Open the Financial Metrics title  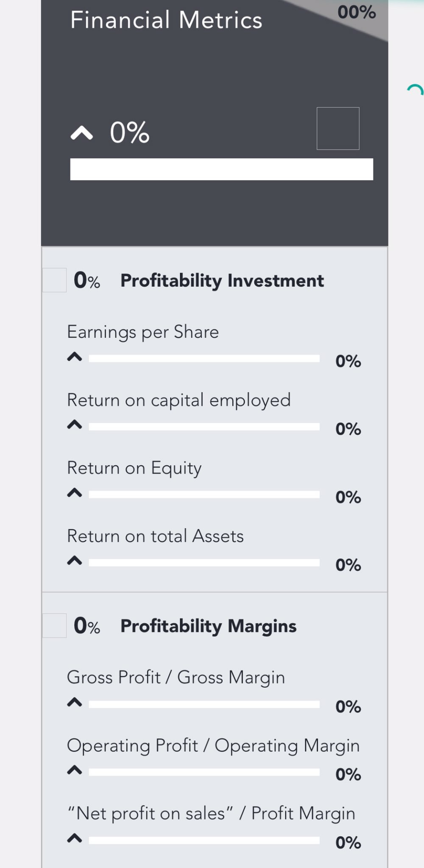pyautogui.click(x=166, y=20)
